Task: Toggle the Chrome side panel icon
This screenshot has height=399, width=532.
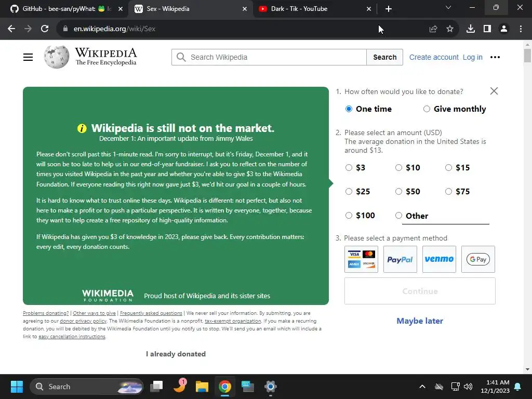Action: click(x=487, y=29)
